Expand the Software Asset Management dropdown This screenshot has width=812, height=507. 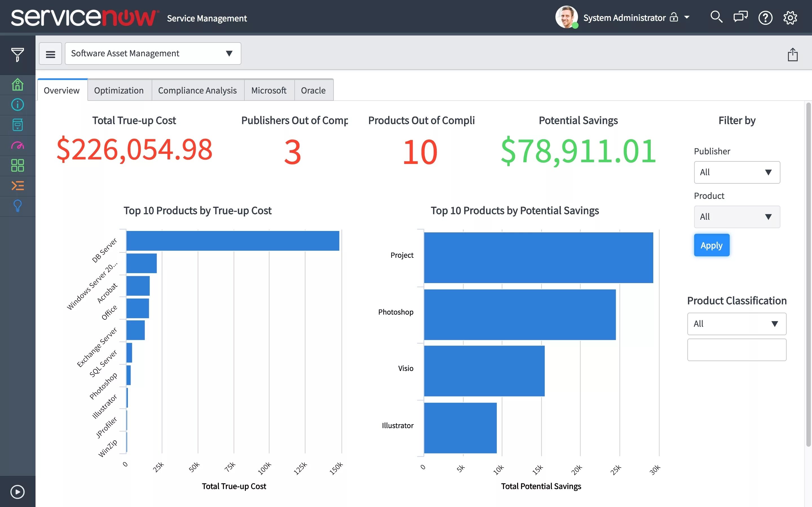tap(153, 54)
